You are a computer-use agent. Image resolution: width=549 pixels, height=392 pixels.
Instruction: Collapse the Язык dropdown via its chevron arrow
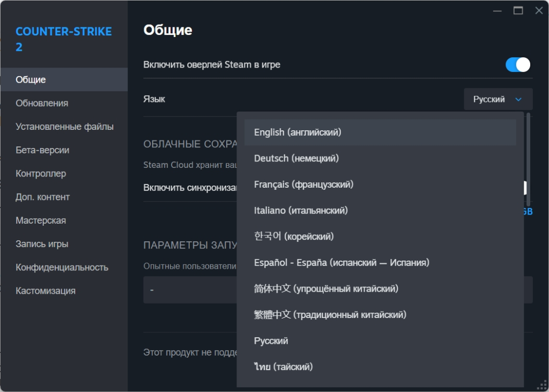pyautogui.click(x=518, y=99)
